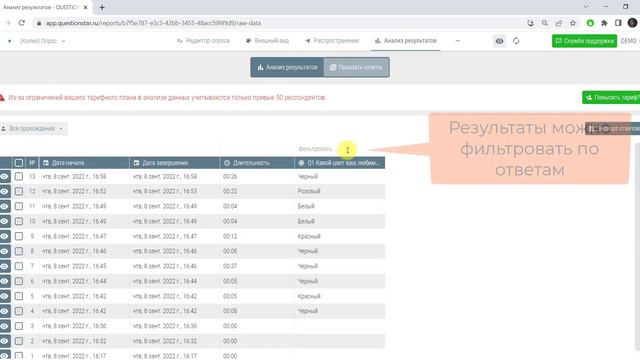
Task: Bookmark this page with the star icon
Action: click(x=573, y=23)
